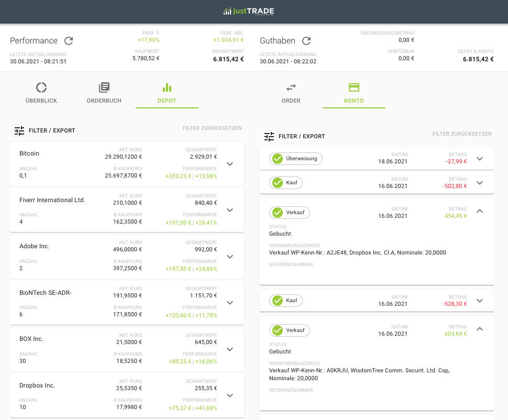Image resolution: width=508 pixels, height=420 pixels.
Task: Click the Kauf chip for -528,30 €
Action: 286,301
